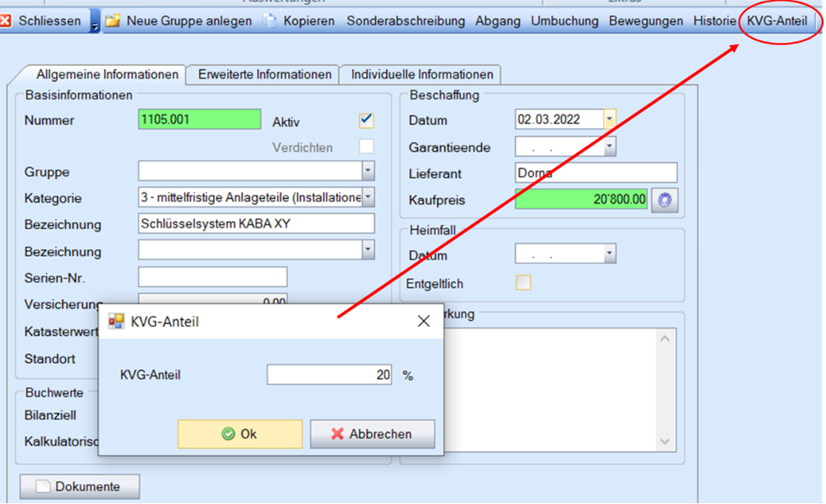Screen dimensions: 826x504
Task: Open the Dokumente button
Action: click(x=80, y=487)
